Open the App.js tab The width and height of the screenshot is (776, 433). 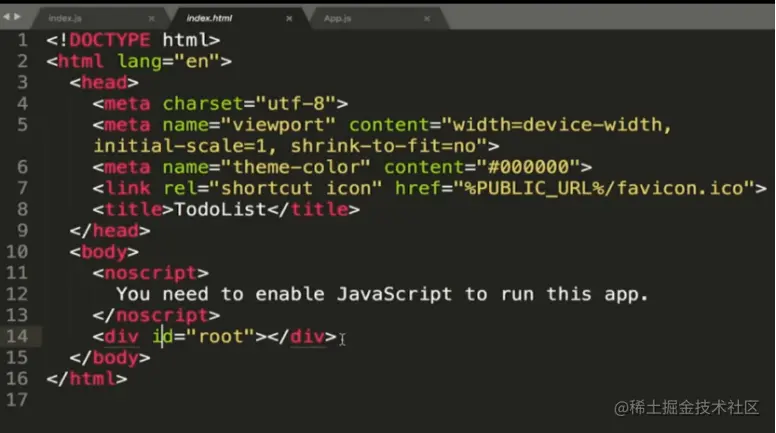click(338, 18)
